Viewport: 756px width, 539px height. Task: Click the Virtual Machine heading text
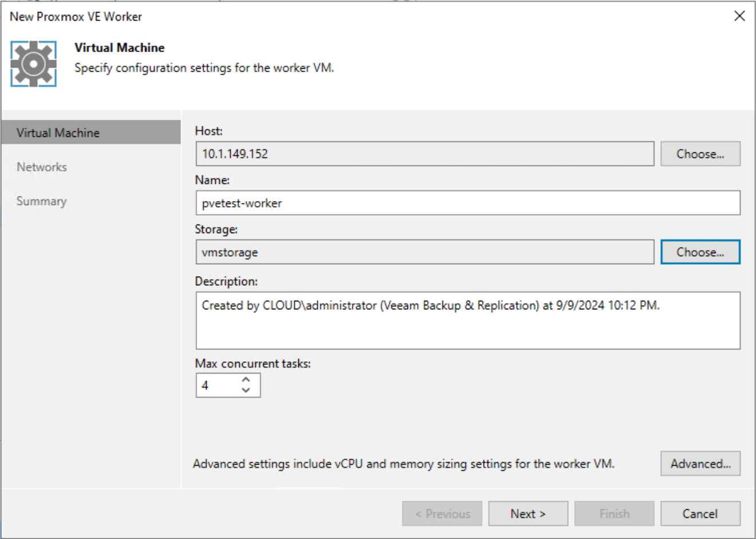119,48
